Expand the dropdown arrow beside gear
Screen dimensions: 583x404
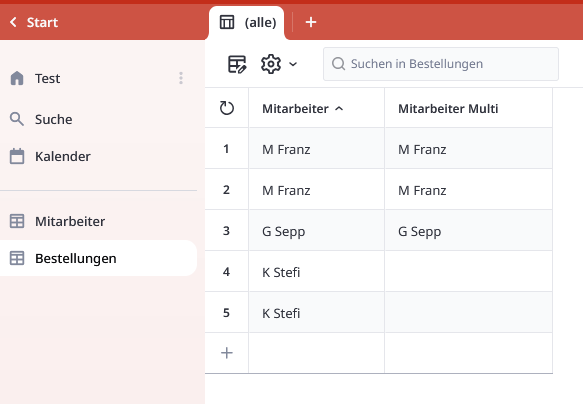point(293,64)
